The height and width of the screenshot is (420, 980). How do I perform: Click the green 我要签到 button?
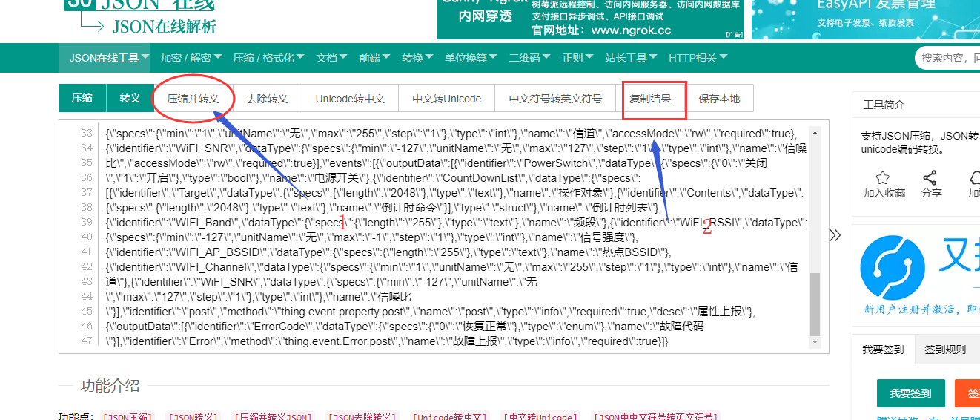pos(911,393)
